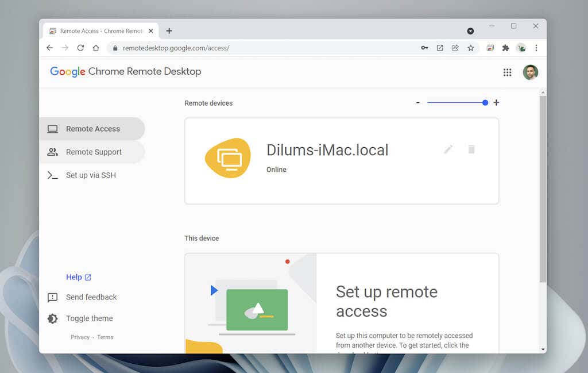This screenshot has height=373, width=588.
Task: Reload the Chrome Remote Desktop page
Action: click(x=80, y=48)
